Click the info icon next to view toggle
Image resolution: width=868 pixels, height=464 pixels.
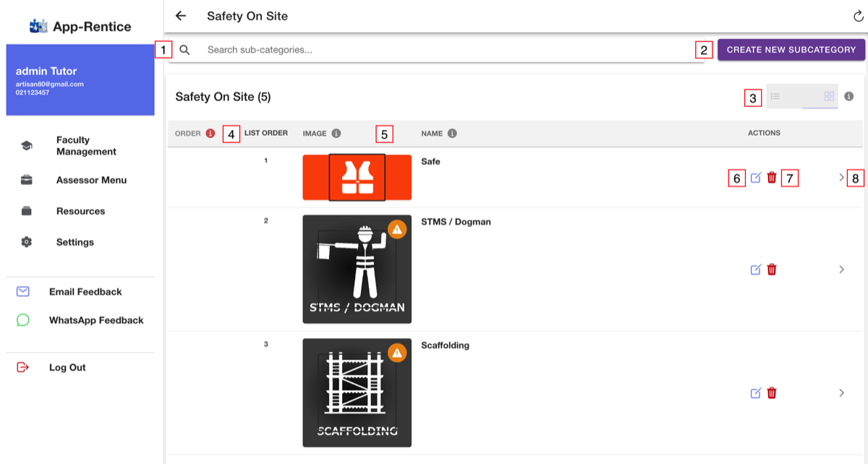coord(849,96)
